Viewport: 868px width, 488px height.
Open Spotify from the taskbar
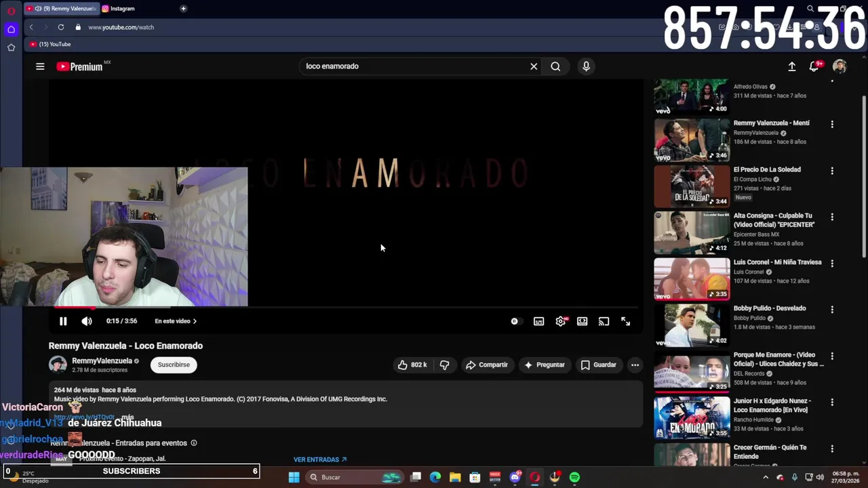click(574, 477)
